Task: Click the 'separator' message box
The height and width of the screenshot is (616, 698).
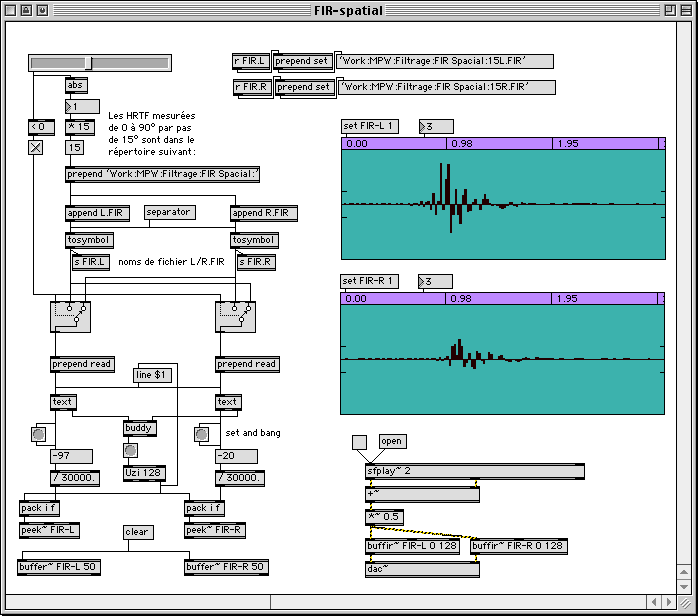Action: pyautogui.click(x=170, y=212)
